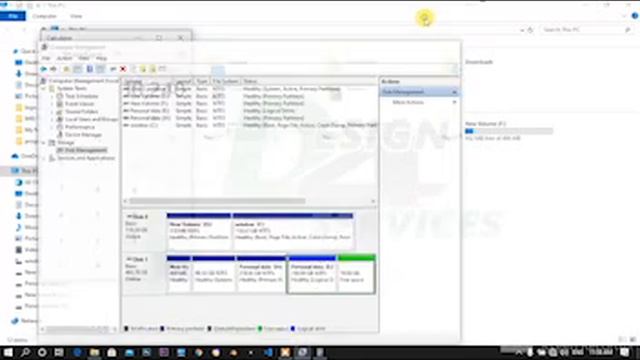Screen dimensions: 640x360
Task: Open the Microsoft Store taskbar icon
Action: point(111,352)
